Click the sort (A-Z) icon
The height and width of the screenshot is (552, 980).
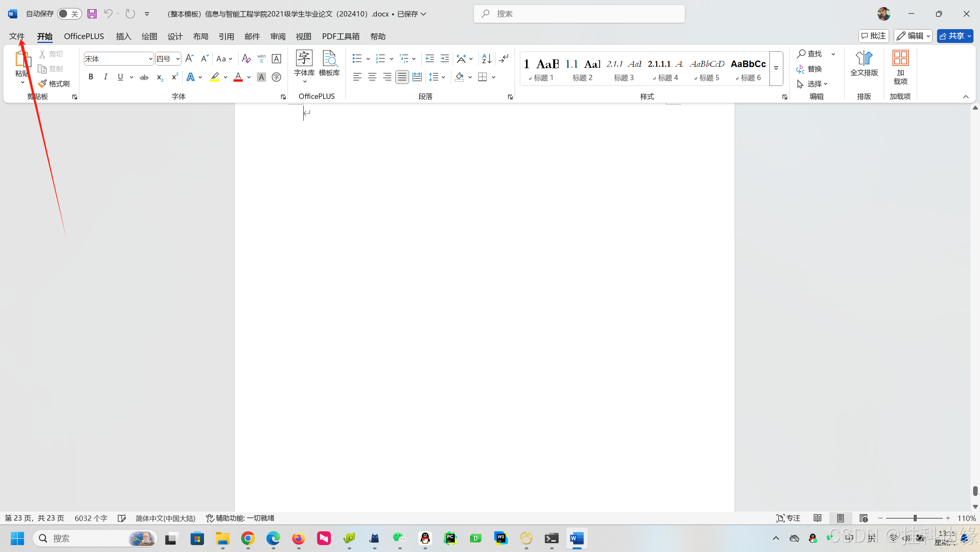[x=487, y=59]
